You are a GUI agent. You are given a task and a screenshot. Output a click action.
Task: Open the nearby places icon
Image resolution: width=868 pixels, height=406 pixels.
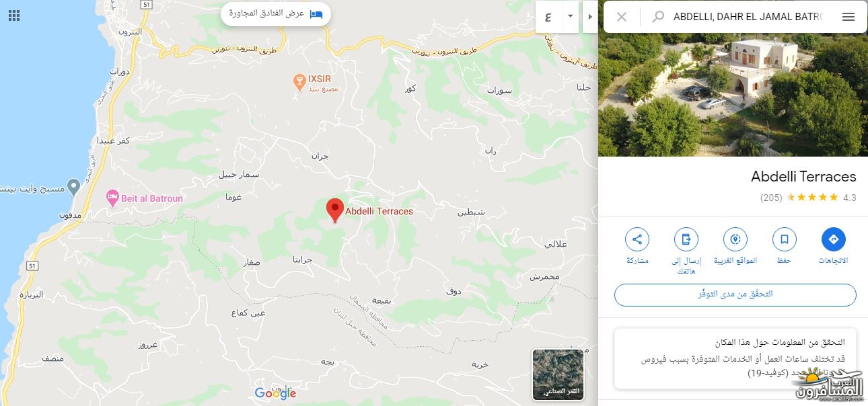(735, 239)
